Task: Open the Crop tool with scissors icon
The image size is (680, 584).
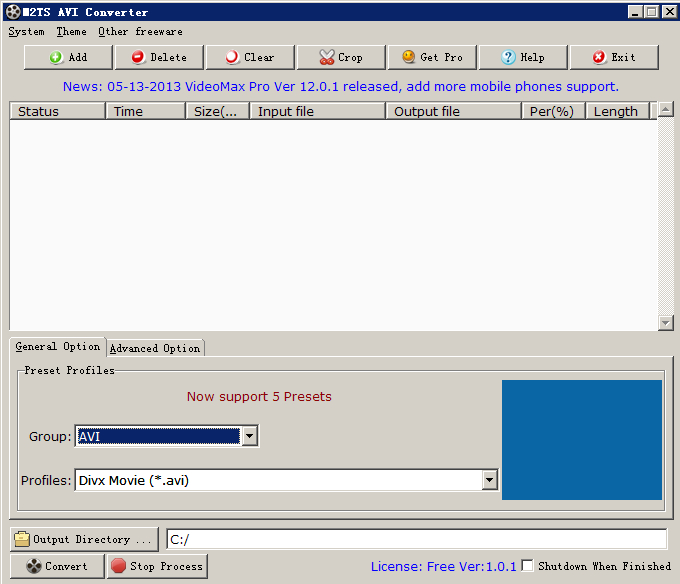Action: tap(341, 57)
